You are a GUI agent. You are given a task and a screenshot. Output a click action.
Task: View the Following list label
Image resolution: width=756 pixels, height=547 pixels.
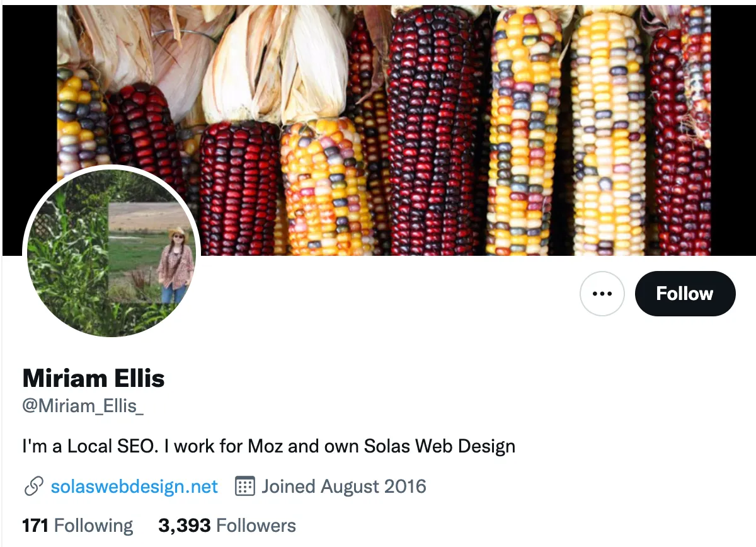pos(93,526)
